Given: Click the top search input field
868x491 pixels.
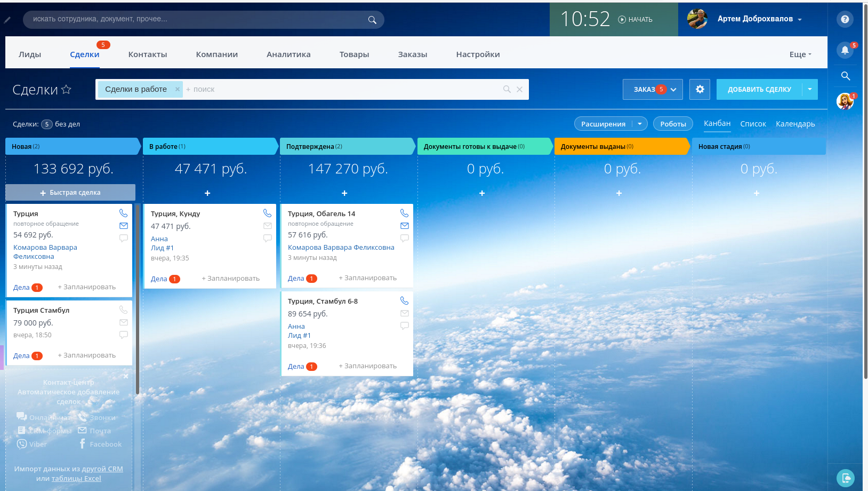Looking at the screenshot, I should tap(197, 19).
